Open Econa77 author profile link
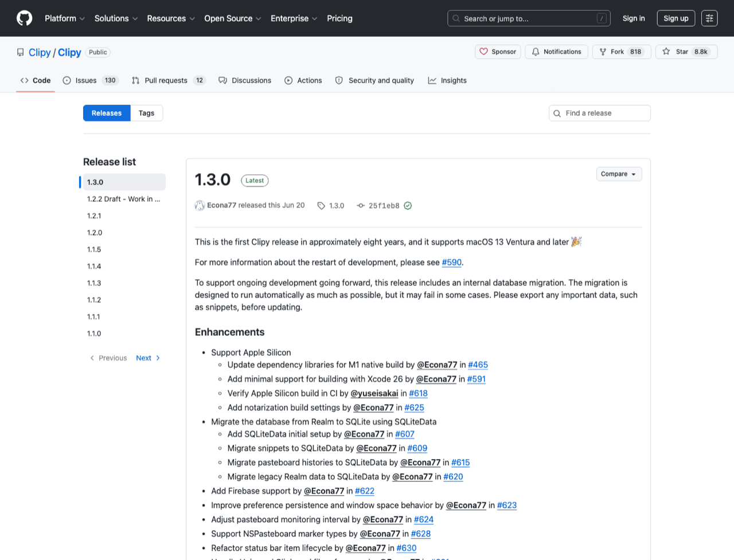 point(221,205)
